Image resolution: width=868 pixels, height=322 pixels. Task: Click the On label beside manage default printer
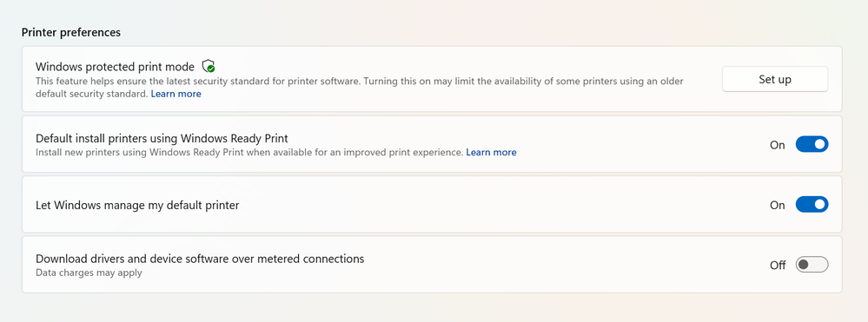click(778, 205)
